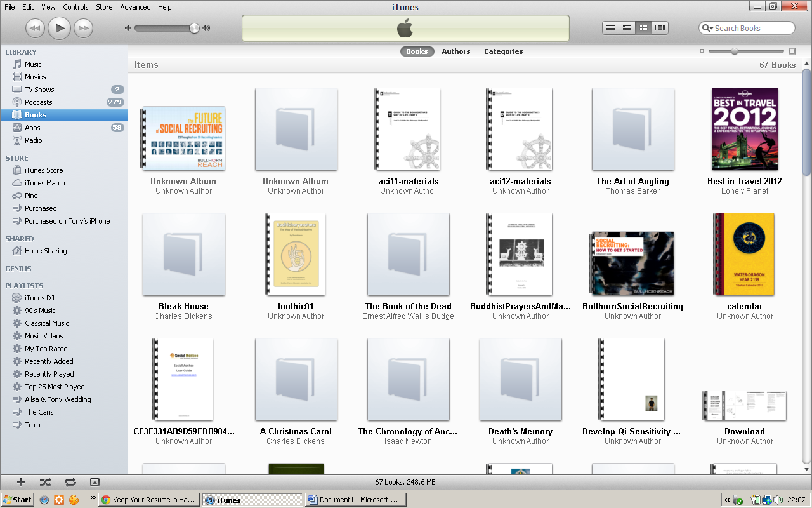Set cover size to largest

[x=792, y=51]
